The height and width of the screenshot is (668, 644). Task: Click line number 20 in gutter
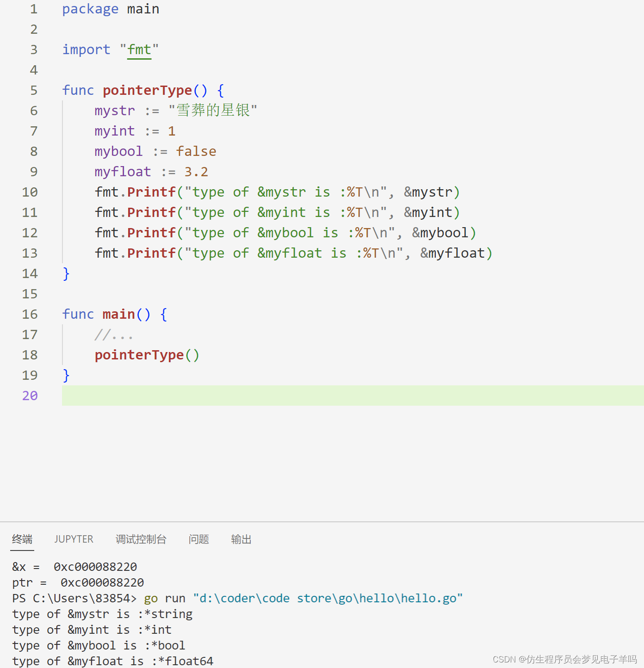30,396
